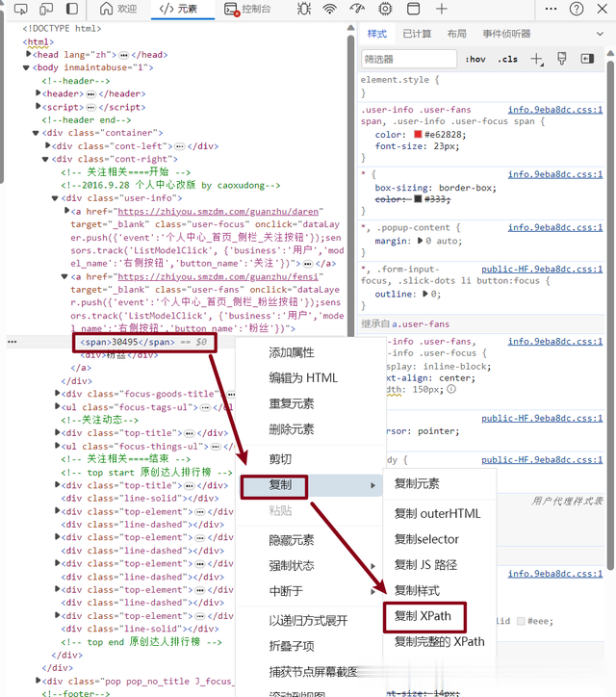This screenshot has width=616, height=697.
Task: Switch to the 元素 elements tab
Action: point(178,9)
